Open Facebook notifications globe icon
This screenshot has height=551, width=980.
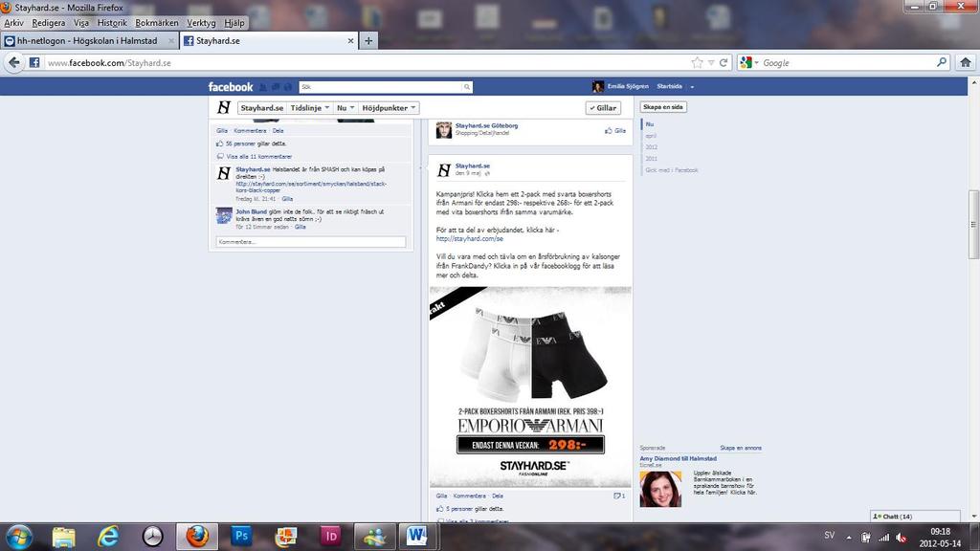288,87
